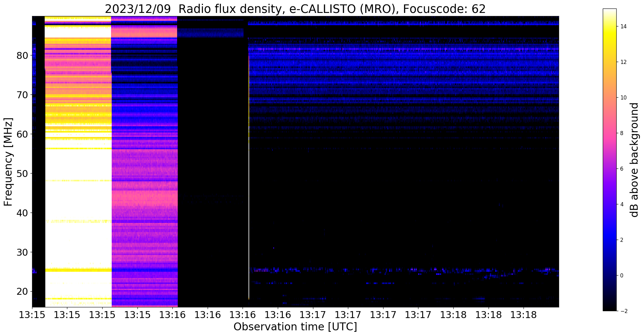Select the "Frequency [MHz]" y-axis label
The width and height of the screenshot is (644, 336).
pos(8,162)
